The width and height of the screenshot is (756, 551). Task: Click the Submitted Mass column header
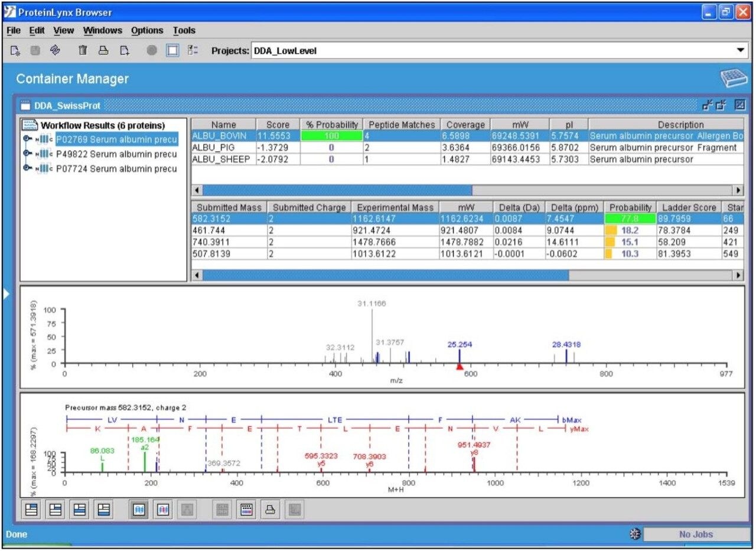point(229,207)
